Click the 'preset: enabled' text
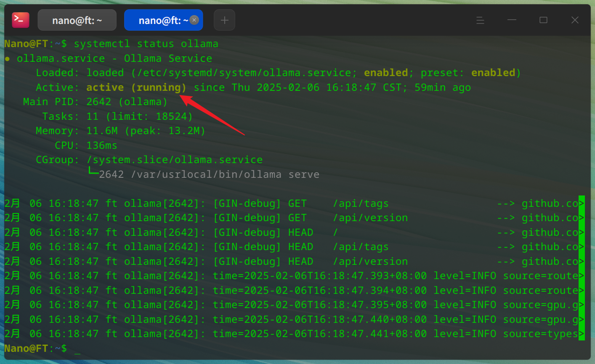This screenshot has width=595, height=364. click(x=468, y=73)
